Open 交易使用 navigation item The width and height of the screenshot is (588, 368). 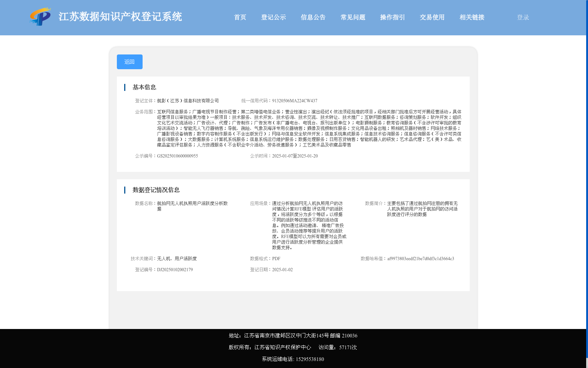click(x=432, y=17)
